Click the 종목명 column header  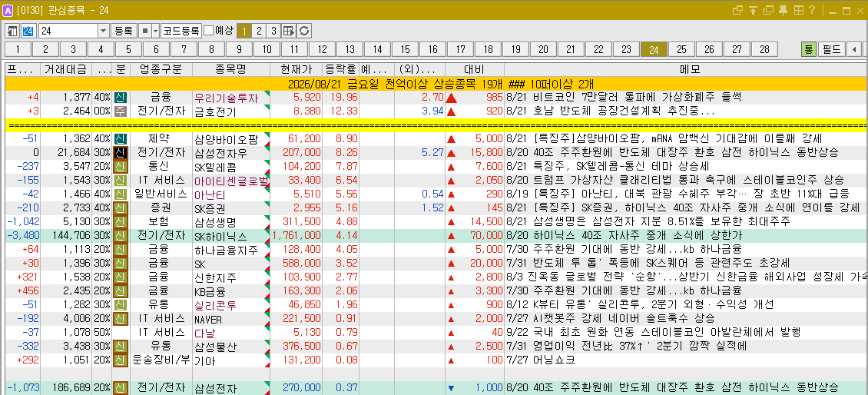click(x=231, y=69)
